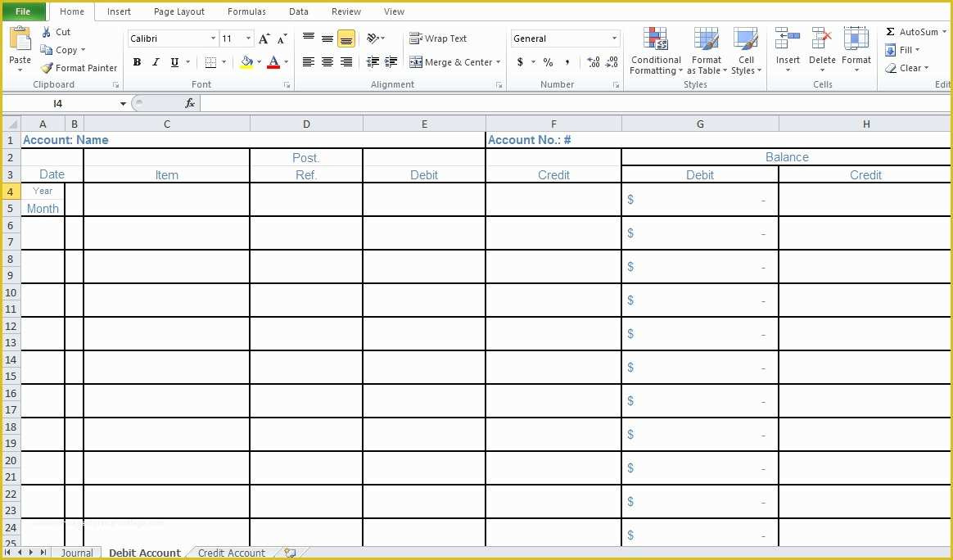Apply top vertical alignment
This screenshot has width=953, height=560.
pos(309,38)
